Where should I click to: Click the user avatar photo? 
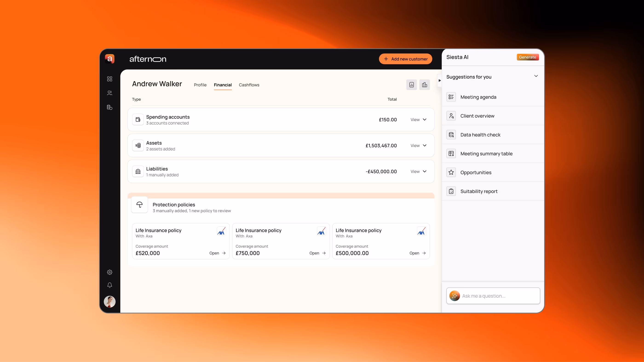(x=109, y=302)
